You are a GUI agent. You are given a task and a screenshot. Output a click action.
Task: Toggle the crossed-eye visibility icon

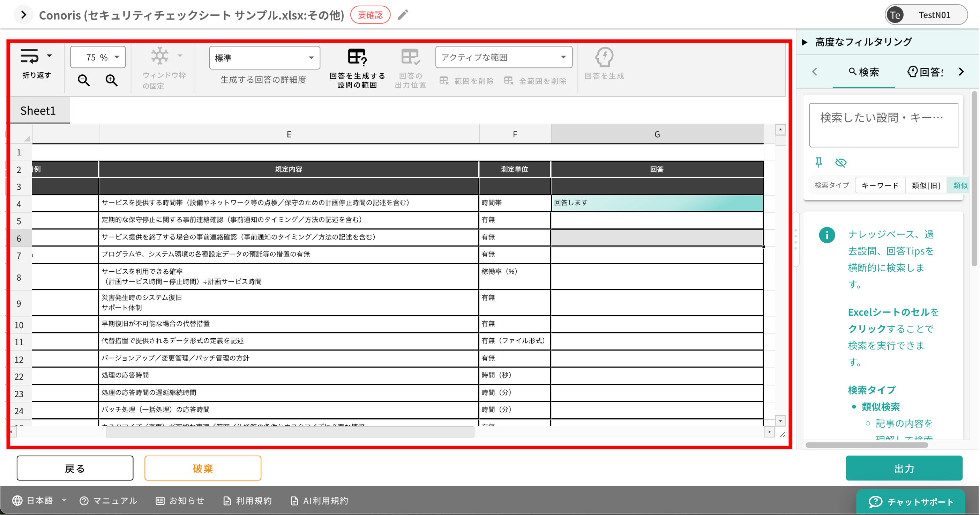[x=840, y=163]
